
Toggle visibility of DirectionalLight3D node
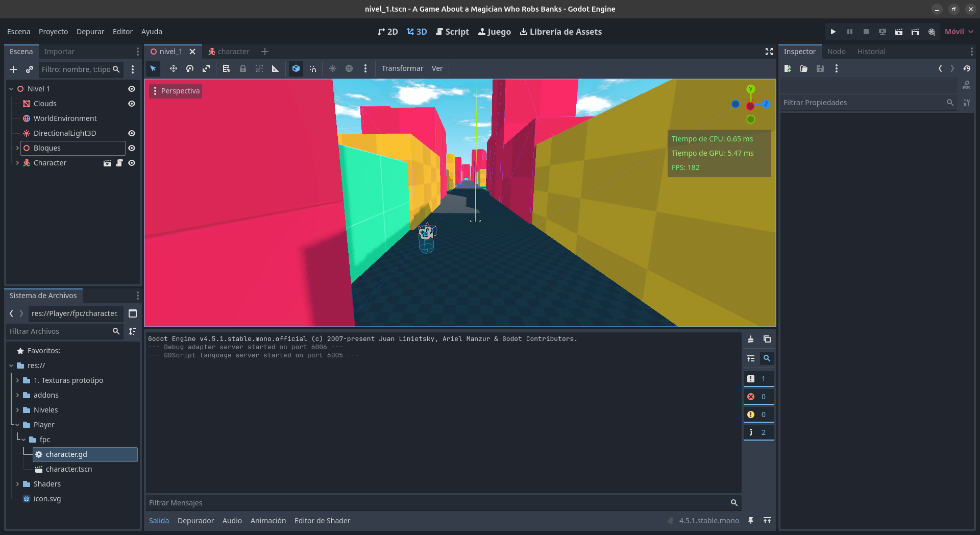tap(132, 133)
